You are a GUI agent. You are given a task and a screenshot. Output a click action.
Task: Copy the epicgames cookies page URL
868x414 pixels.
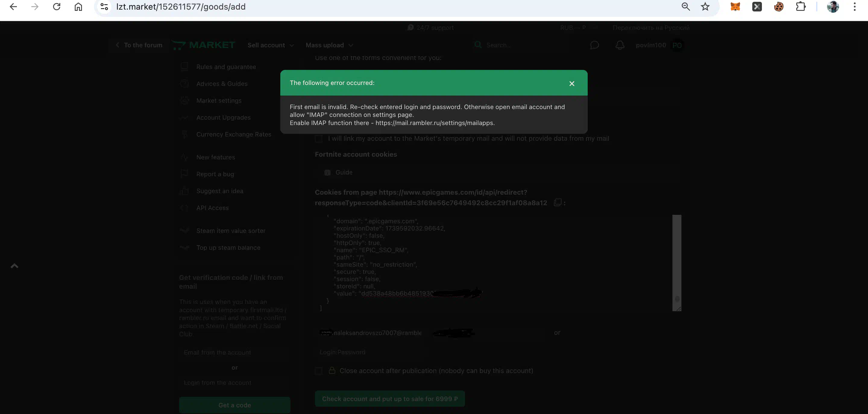pos(557,202)
